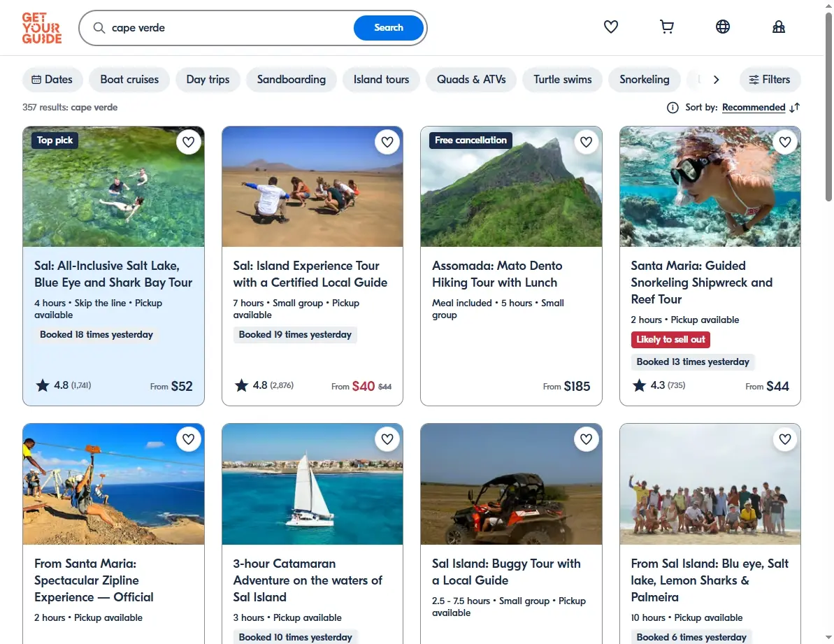
Task: Select the Snorkeling chip
Action: 644,80
